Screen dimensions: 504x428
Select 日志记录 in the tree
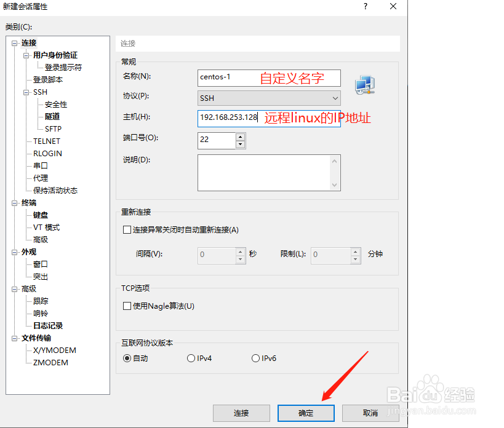[x=48, y=325]
